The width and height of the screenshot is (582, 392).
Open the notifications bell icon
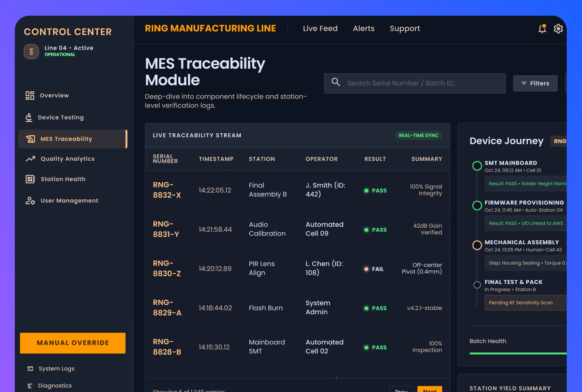[x=542, y=29]
